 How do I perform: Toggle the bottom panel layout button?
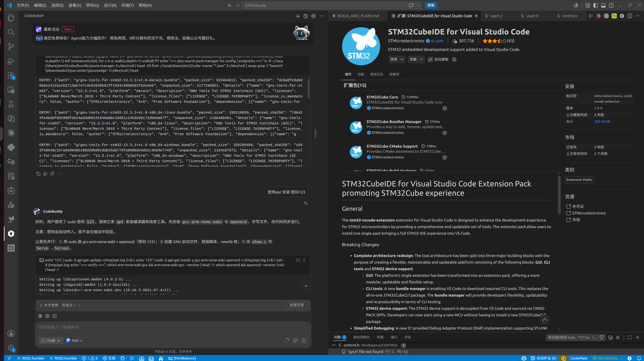[x=603, y=5]
